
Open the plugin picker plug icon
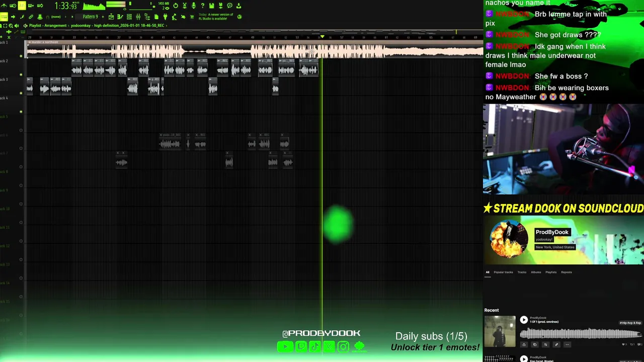(165, 17)
